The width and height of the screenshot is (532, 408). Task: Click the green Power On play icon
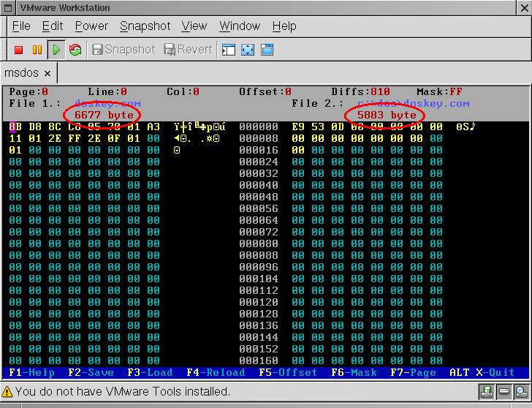[x=56, y=50]
